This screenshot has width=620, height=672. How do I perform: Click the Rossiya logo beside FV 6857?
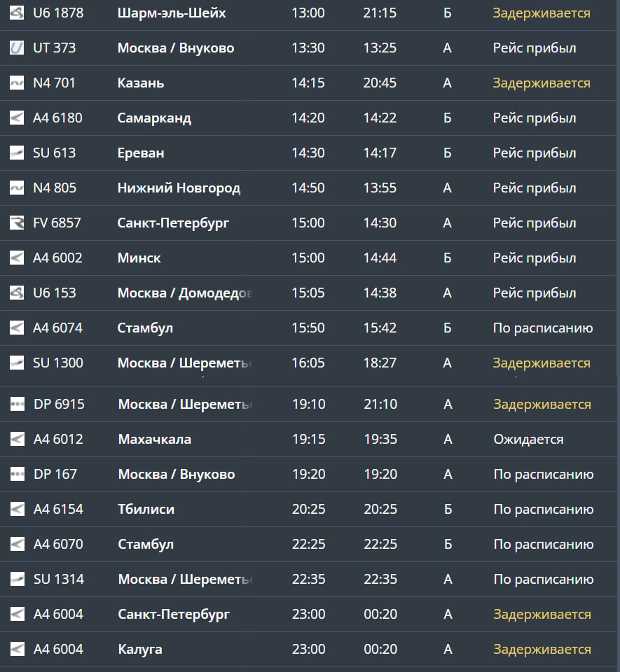tap(17, 223)
